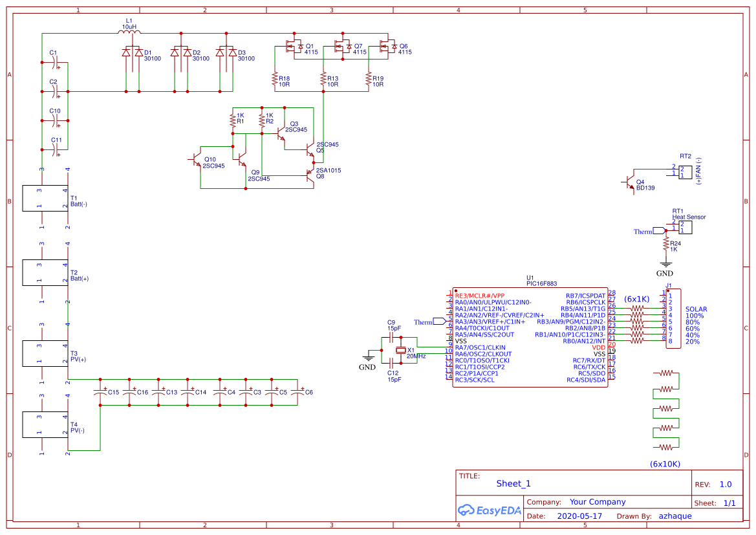Click capacitor C11
The height and width of the screenshot is (535, 756).
coord(56,150)
